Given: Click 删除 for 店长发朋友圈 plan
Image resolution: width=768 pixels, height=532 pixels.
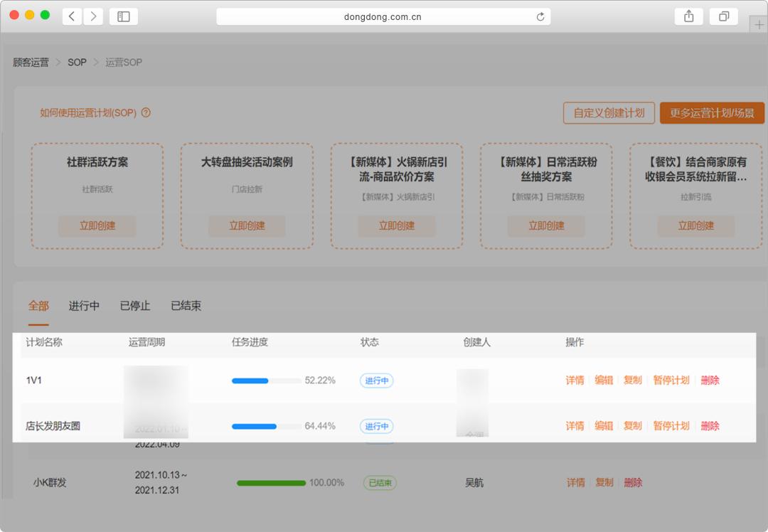Looking at the screenshot, I should 710,426.
